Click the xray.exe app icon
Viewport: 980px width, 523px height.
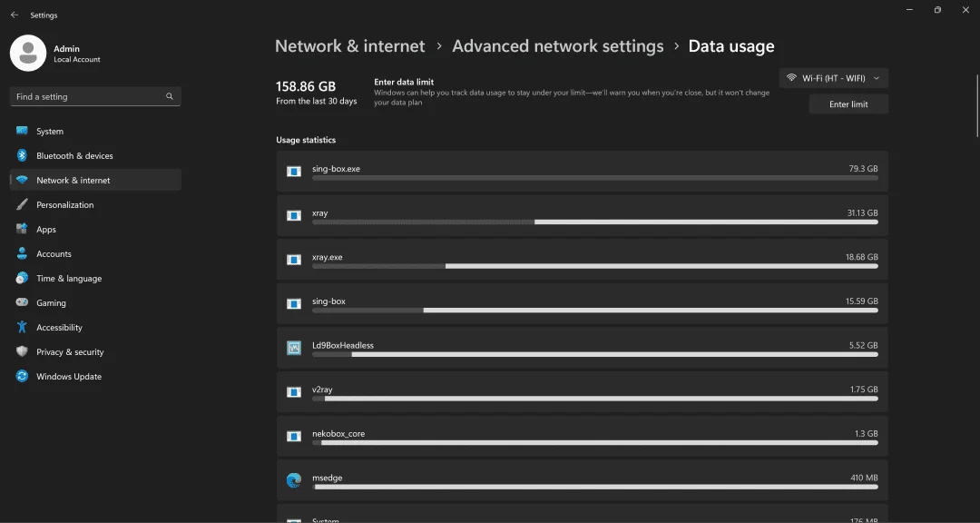click(x=294, y=260)
